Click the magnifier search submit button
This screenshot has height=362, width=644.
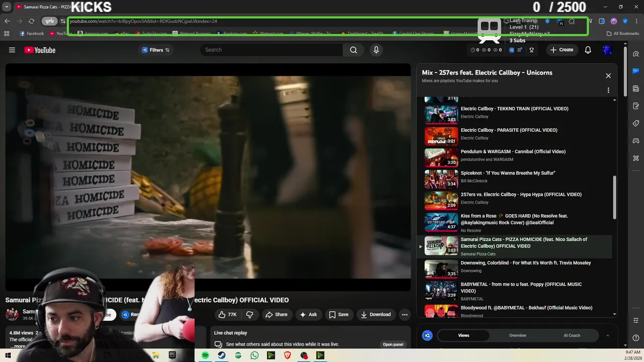tap(354, 50)
